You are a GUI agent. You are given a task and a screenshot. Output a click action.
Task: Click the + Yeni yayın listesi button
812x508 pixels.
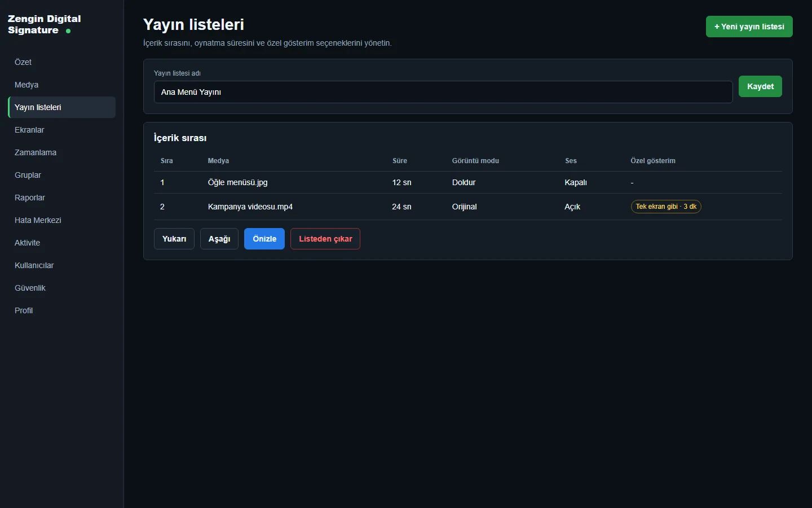[749, 27]
